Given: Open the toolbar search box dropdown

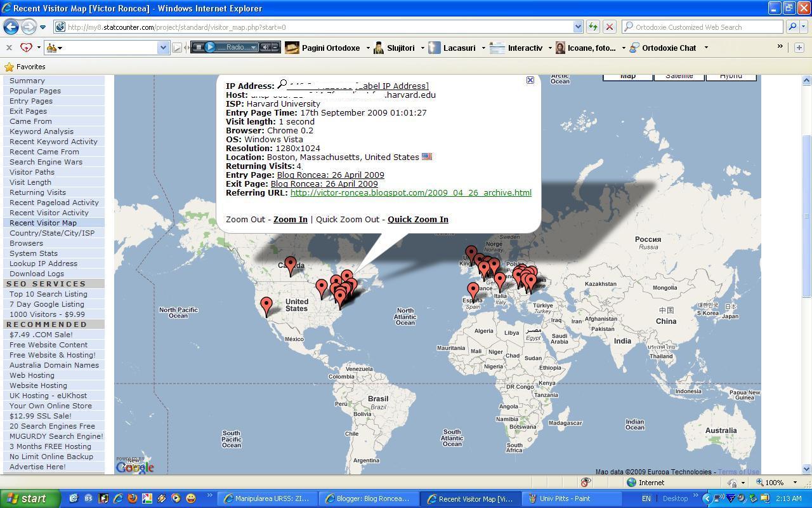Looking at the screenshot, I should 163,48.
